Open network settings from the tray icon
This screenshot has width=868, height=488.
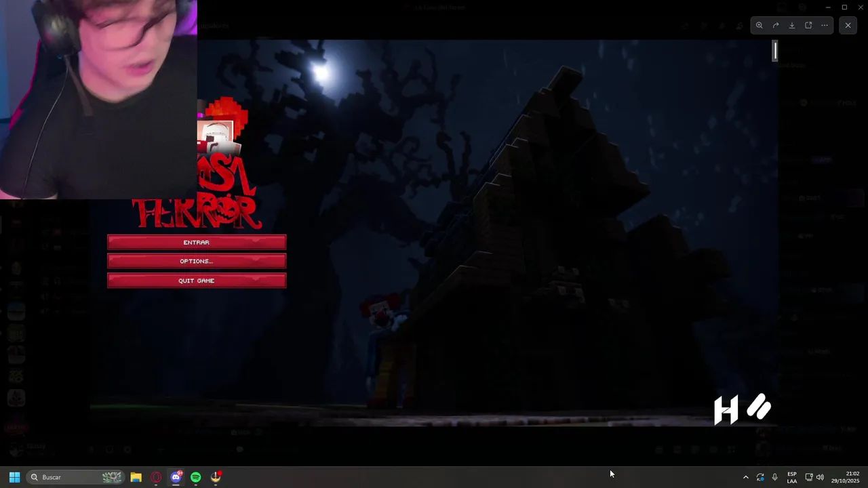coord(809,477)
